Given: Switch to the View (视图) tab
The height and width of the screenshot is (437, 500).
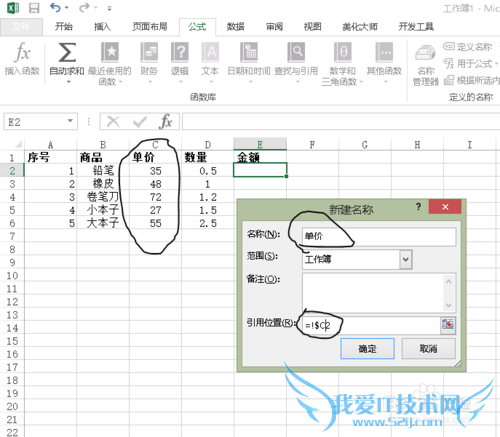Looking at the screenshot, I should pyautogui.click(x=313, y=27).
